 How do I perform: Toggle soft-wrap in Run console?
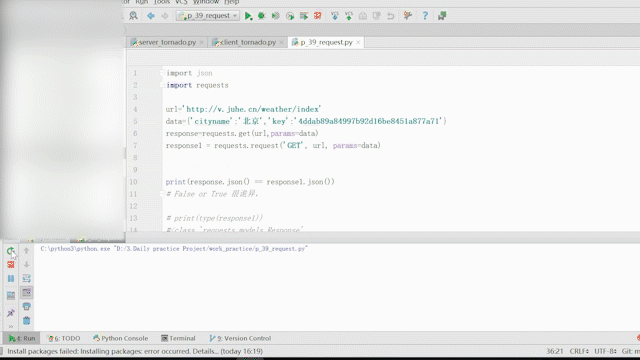click(x=27, y=278)
